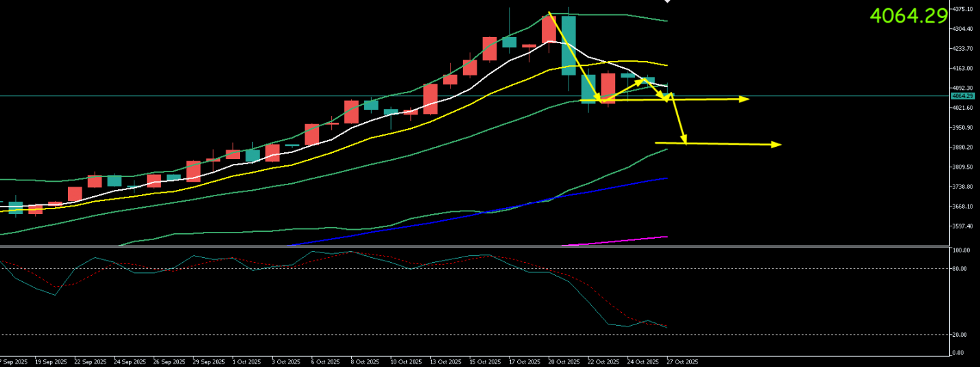Click the lower horizontal yellow arrow's arrowhead
980x367 pixels.
(777, 144)
